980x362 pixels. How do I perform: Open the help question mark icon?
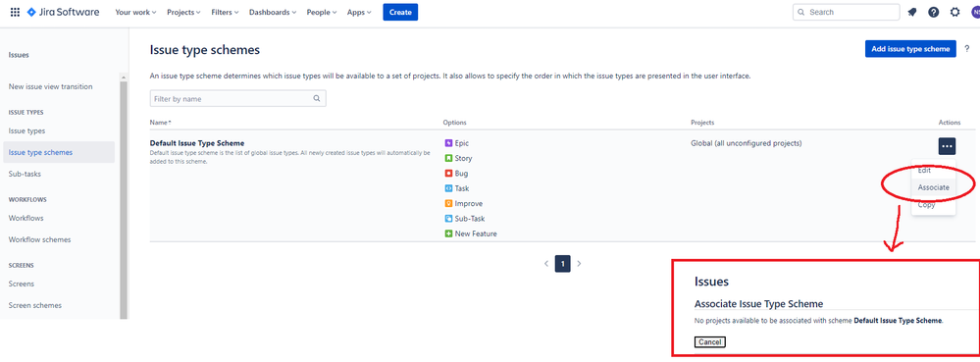coord(933,12)
